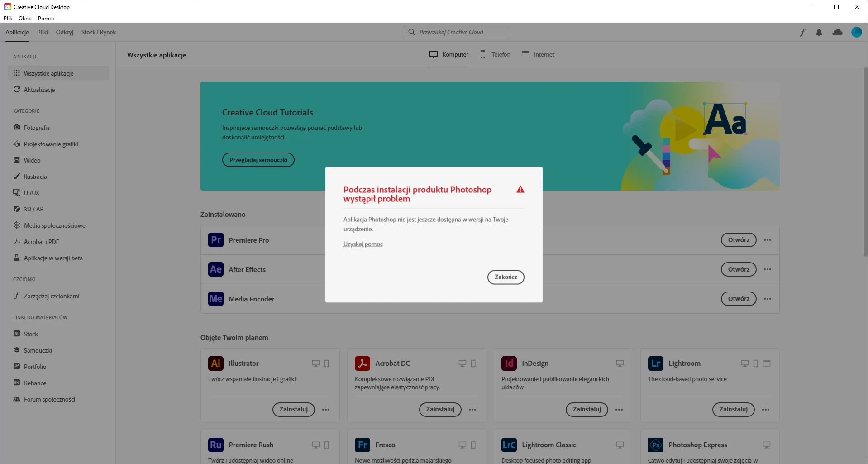Install Acrobat DC with Zainstaluj button
This screenshot has width=868, height=464.
click(440, 410)
